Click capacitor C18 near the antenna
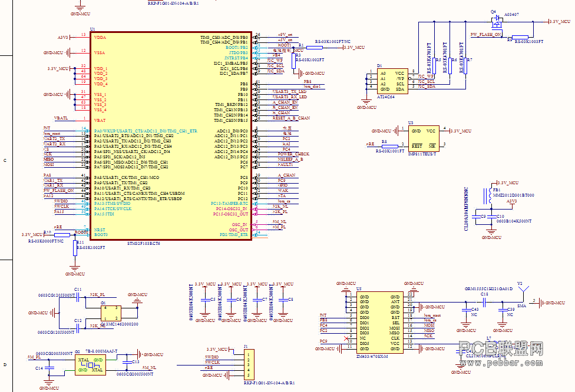 (484, 303)
